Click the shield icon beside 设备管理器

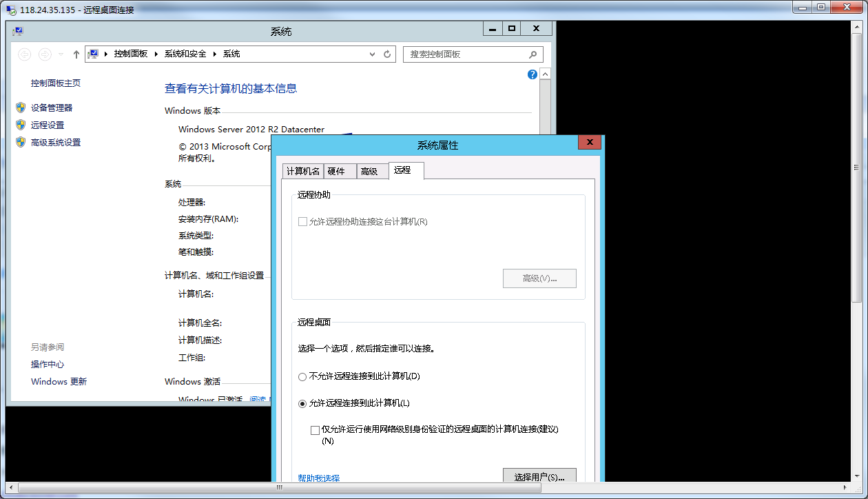pyautogui.click(x=20, y=108)
